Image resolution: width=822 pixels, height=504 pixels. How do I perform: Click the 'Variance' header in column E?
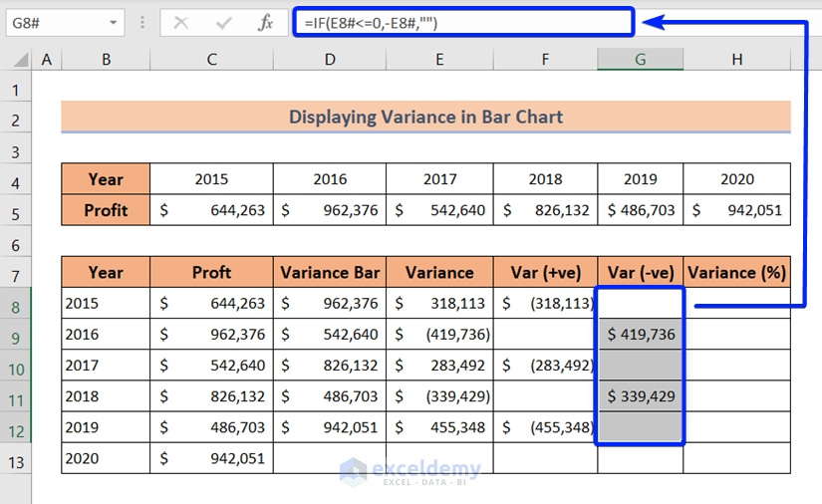tap(439, 273)
